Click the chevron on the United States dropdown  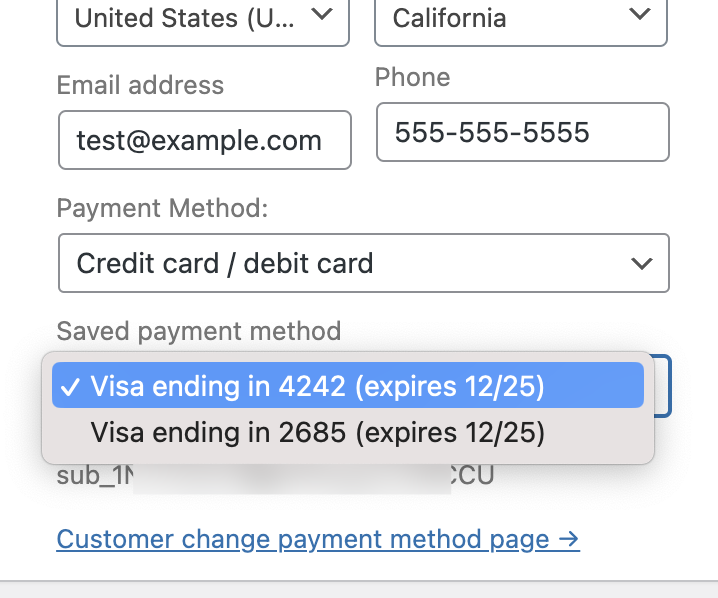point(321,14)
